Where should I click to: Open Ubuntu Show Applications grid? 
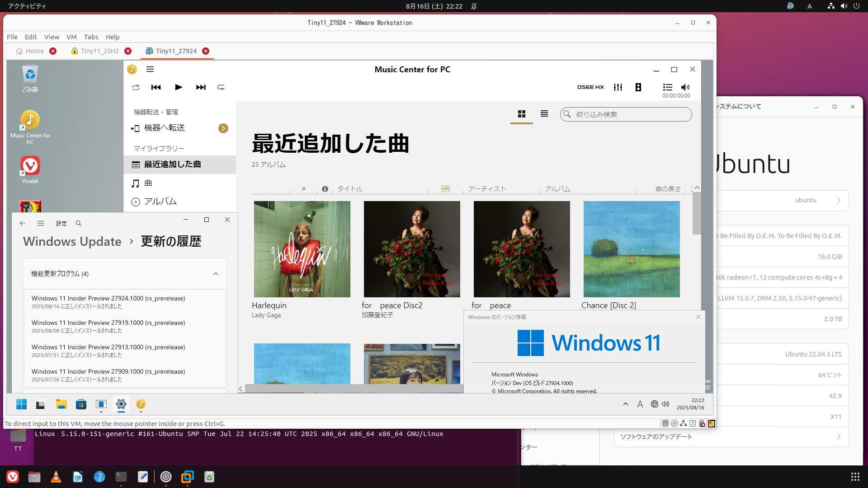(x=855, y=477)
